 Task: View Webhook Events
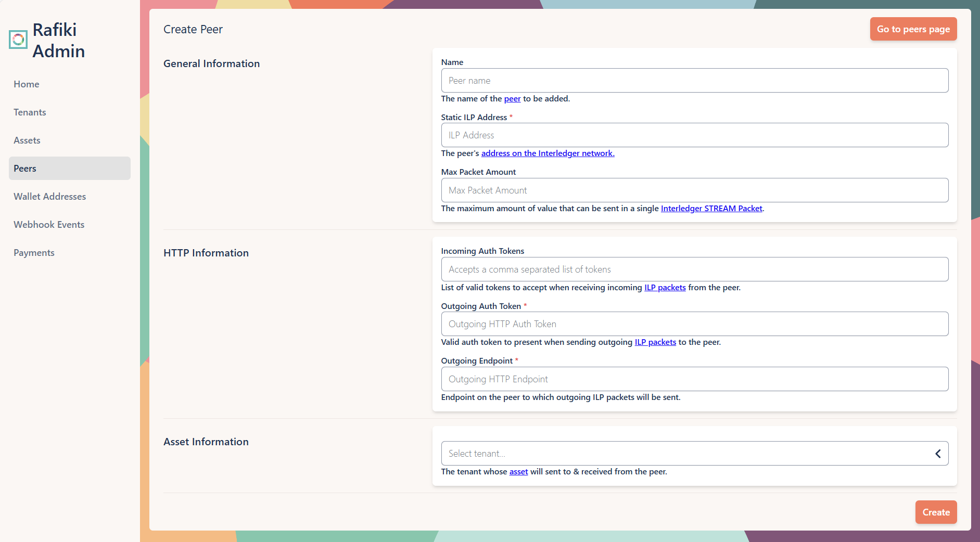[x=48, y=224]
